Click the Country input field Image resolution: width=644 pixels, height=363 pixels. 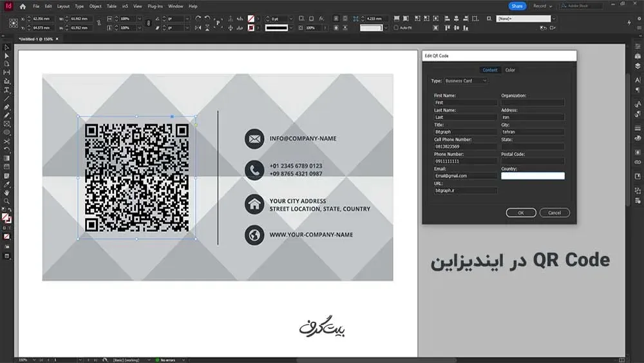tap(533, 176)
